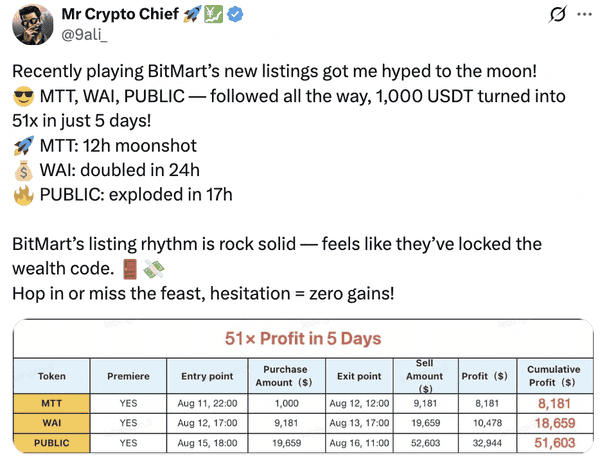Click the red 51,603 cumulative profit value
Screen dimensions: 600x464
(x=553, y=441)
